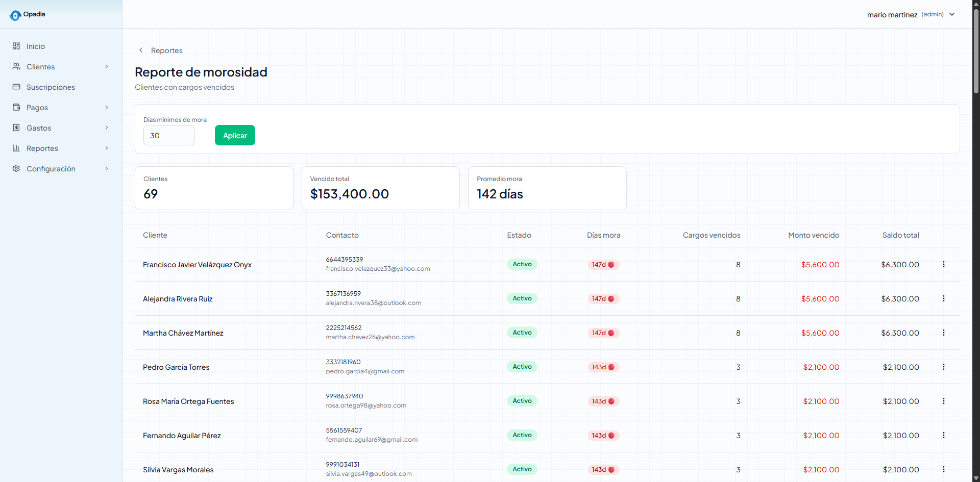The width and height of the screenshot is (980, 482).
Task: Click the Saldo total column header
Action: (901, 235)
